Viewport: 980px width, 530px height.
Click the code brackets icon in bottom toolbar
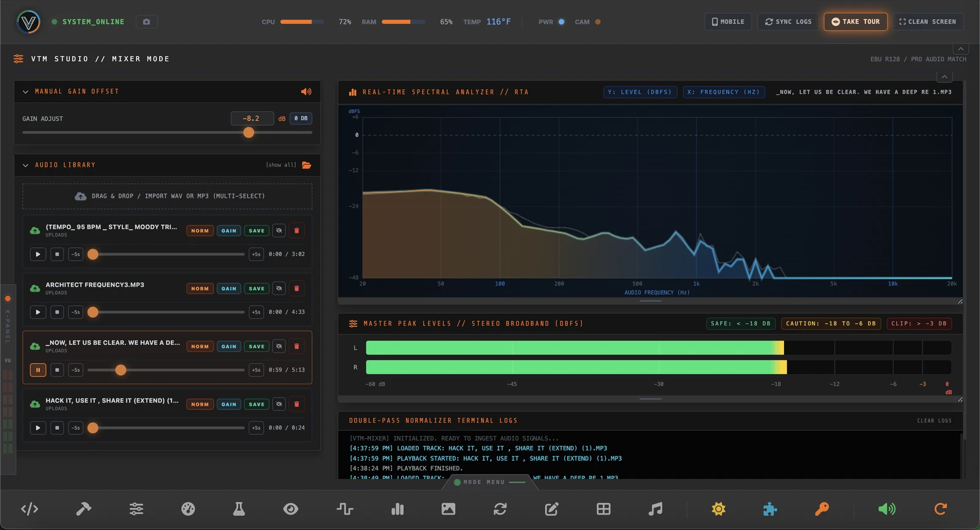[29, 509]
